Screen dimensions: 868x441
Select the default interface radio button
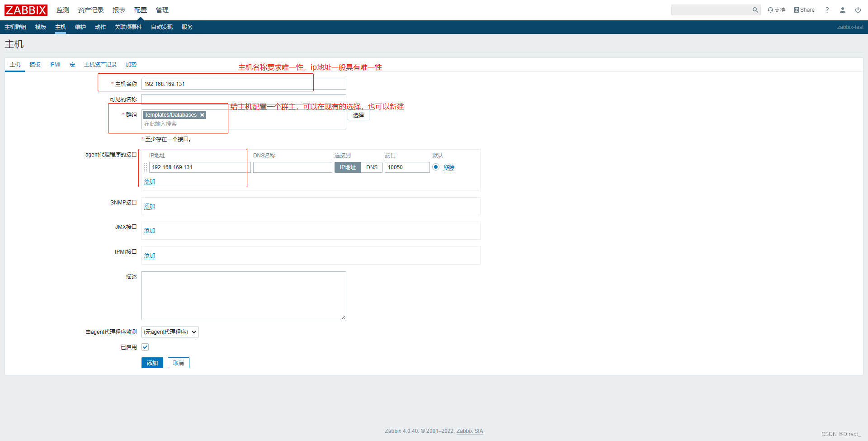tap(436, 167)
